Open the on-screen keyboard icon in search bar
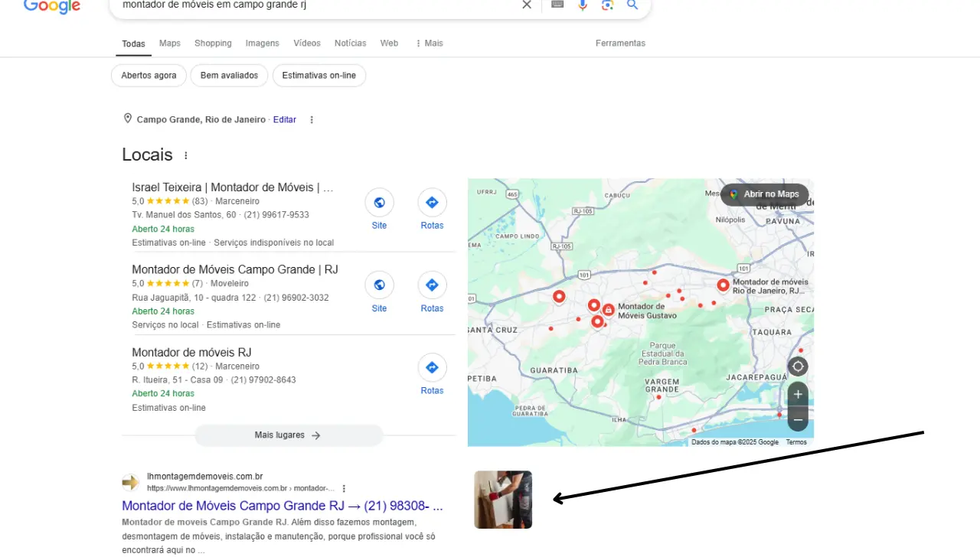This screenshot has height=557, width=980. 557,5
